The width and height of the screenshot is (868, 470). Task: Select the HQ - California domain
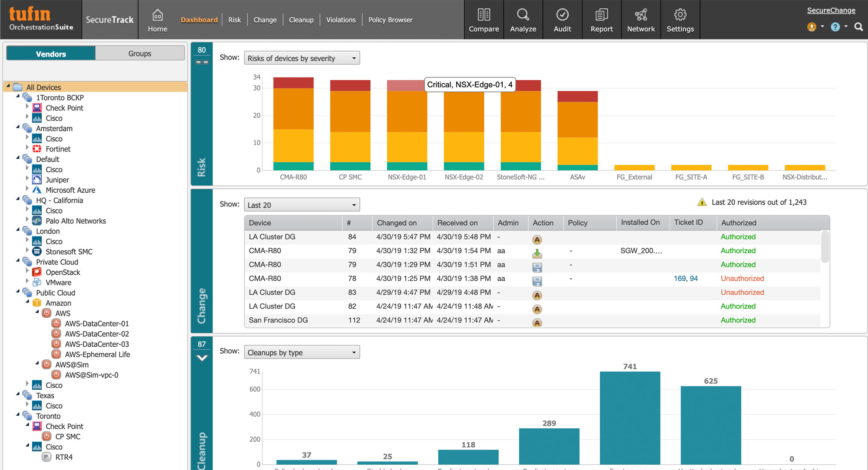coord(59,200)
